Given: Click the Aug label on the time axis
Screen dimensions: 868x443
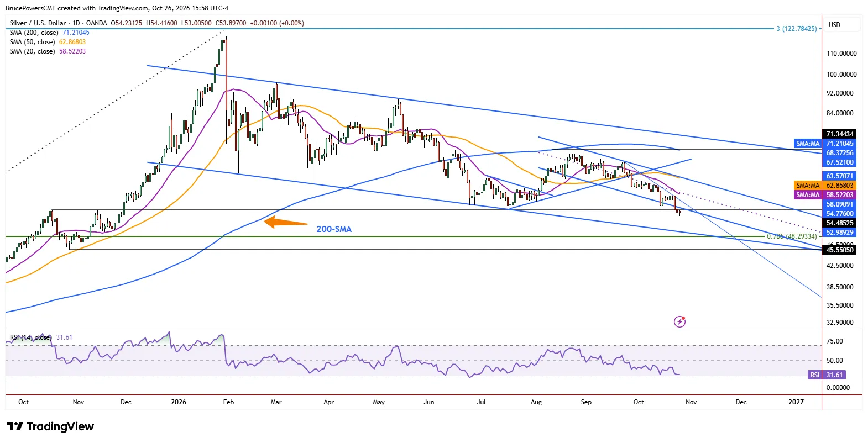Looking at the screenshot, I should click(x=536, y=402).
